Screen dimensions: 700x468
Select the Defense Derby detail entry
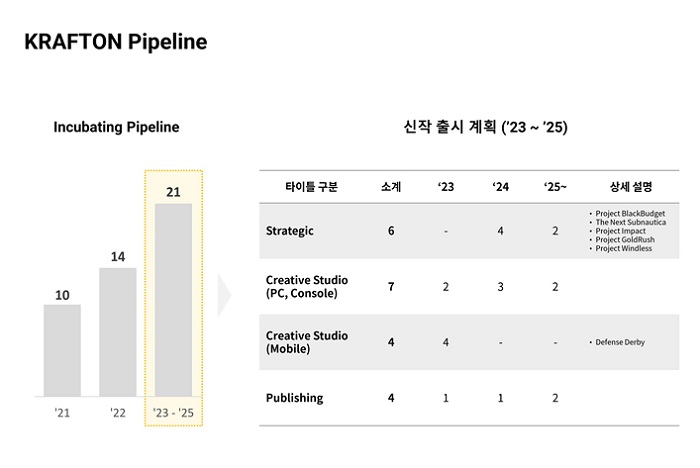click(x=620, y=342)
